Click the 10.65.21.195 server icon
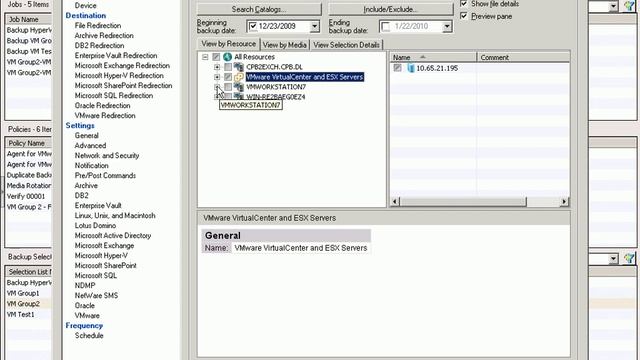Image resolution: width=640 pixels, height=360 pixels. point(410,68)
